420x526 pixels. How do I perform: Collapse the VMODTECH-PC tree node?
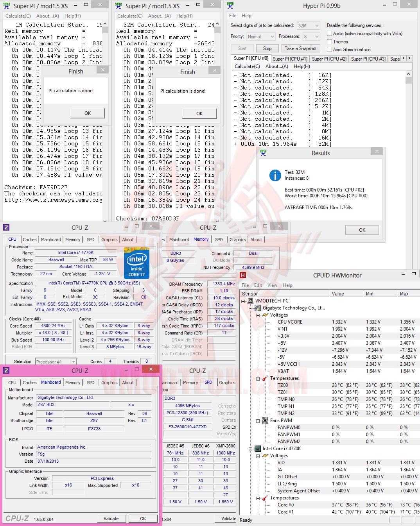pyautogui.click(x=243, y=301)
